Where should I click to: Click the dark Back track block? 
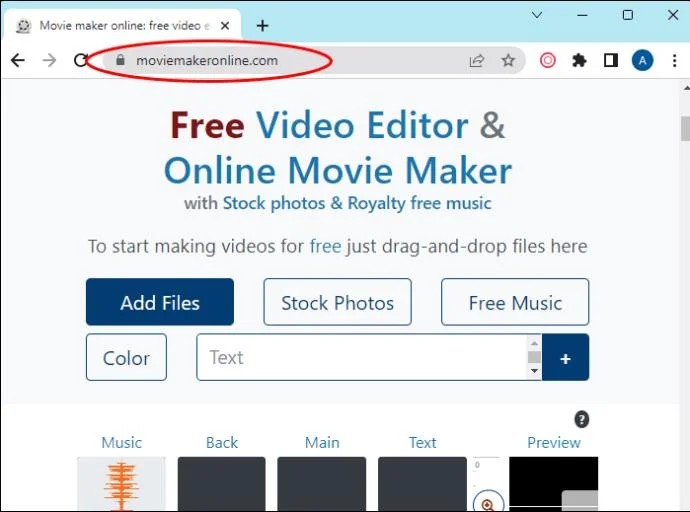pos(221,484)
